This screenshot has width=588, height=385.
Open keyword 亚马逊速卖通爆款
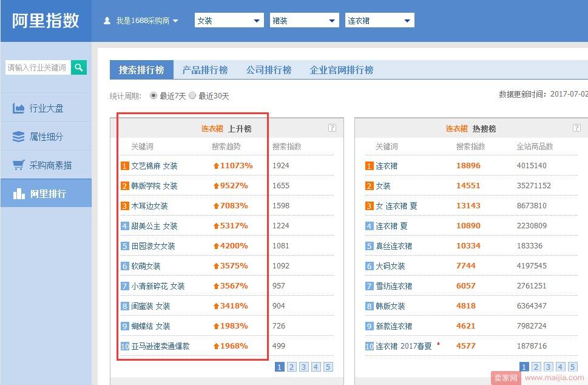(x=160, y=346)
